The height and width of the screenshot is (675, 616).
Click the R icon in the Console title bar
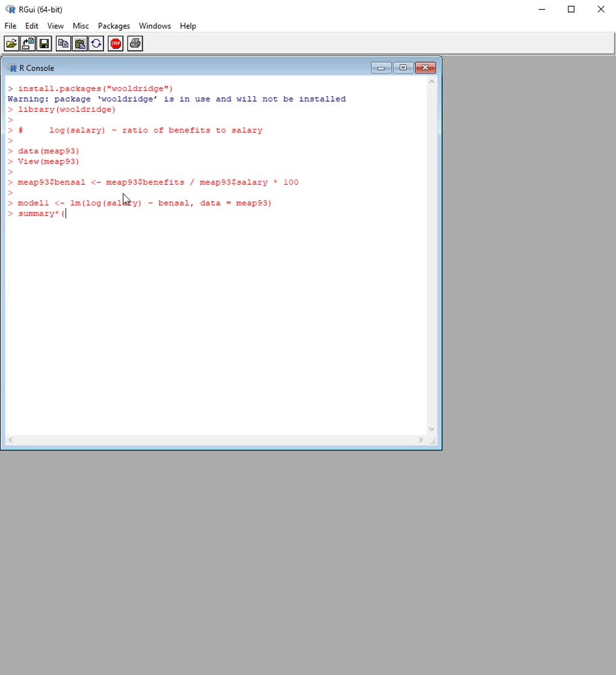click(11, 67)
